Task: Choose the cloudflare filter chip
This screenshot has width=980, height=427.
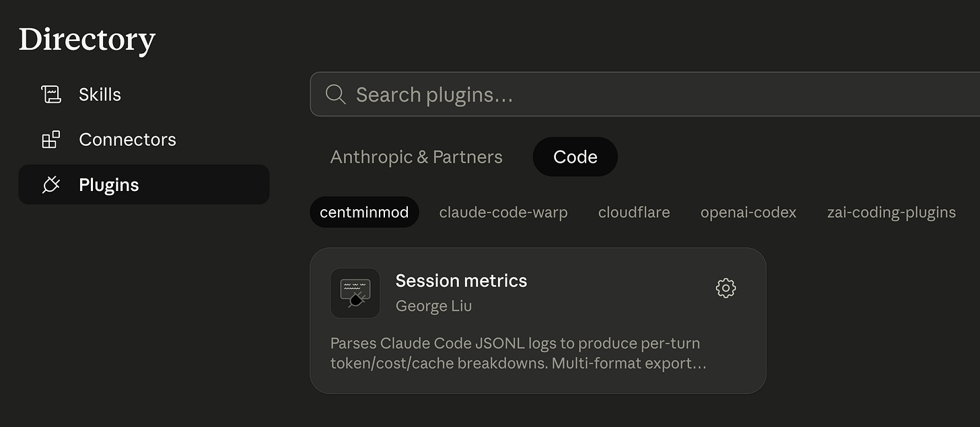Action: point(633,212)
